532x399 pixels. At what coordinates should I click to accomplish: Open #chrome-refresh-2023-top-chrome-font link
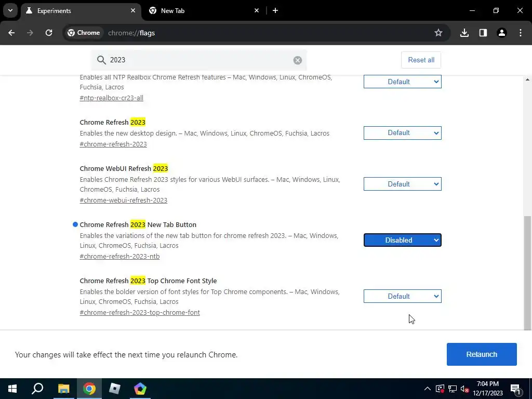(x=140, y=312)
